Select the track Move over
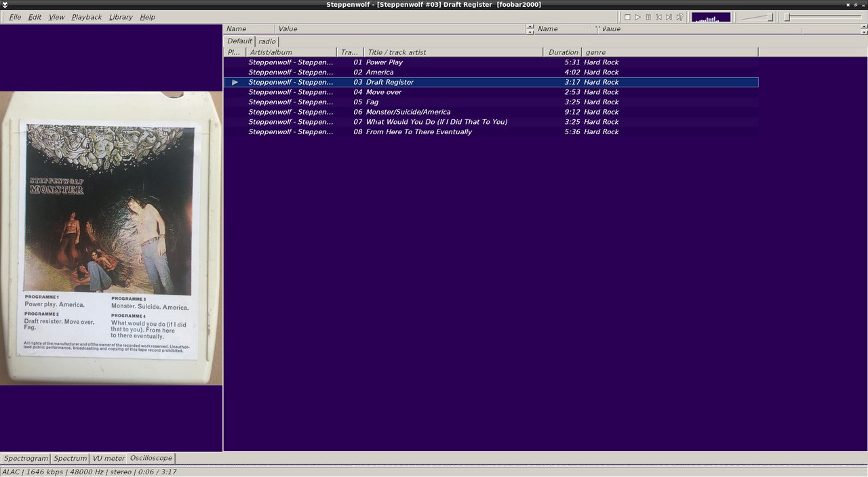Viewport: 868px width, 477px height. point(491,92)
